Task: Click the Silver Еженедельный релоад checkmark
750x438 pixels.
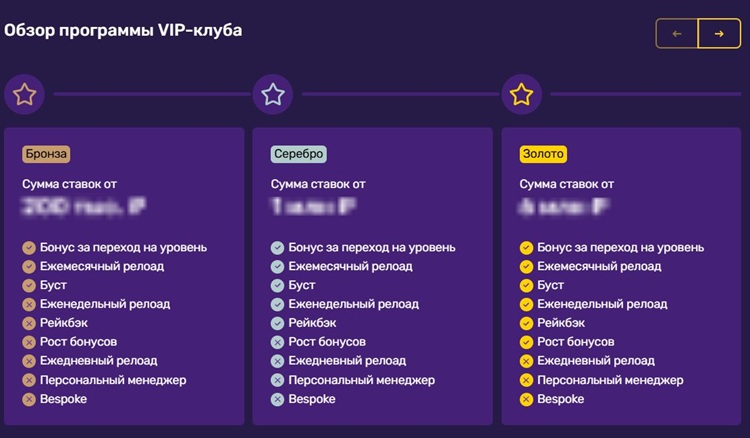Action: click(277, 305)
